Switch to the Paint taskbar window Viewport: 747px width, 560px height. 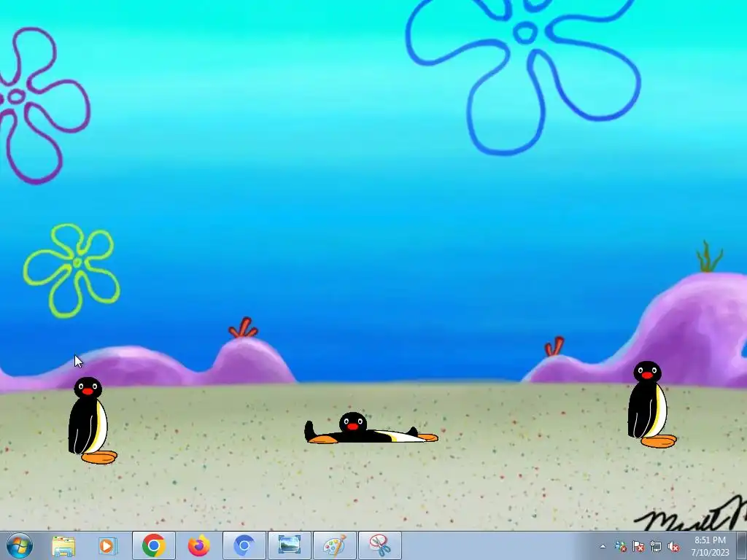point(334,545)
